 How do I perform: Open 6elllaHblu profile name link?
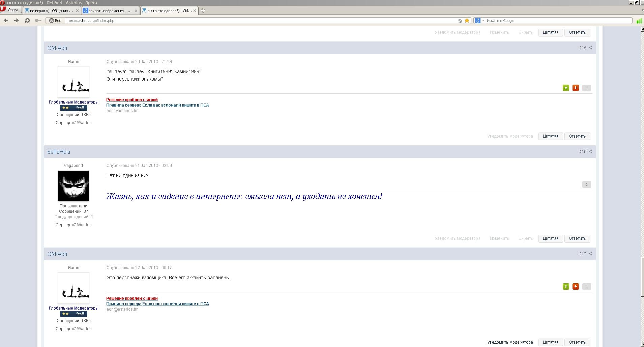tap(59, 152)
